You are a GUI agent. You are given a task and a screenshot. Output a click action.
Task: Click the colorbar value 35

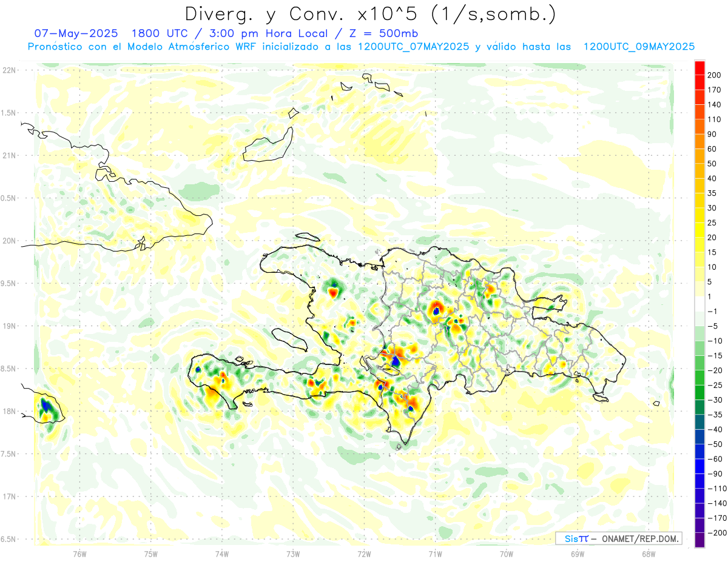[712, 193]
